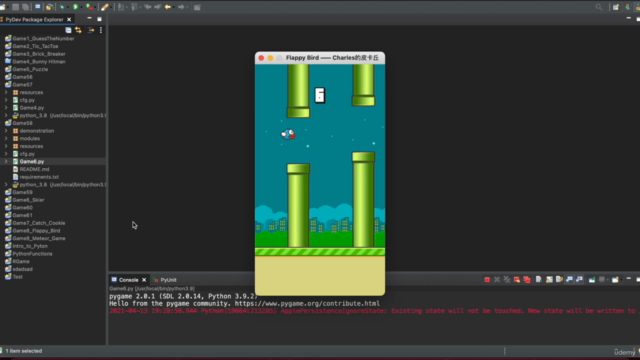The width and height of the screenshot is (640, 360).
Task: Click the '1 item selected' status text
Action: point(24,351)
